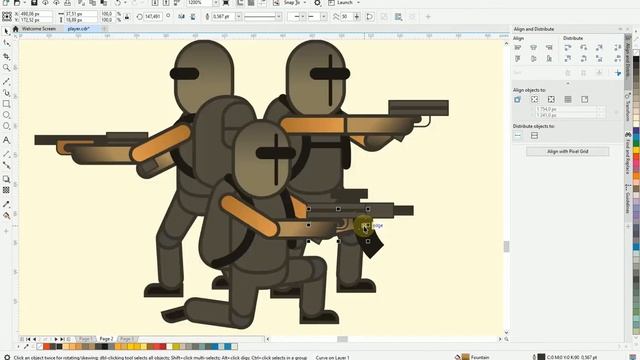
Task: Select the Connector tool in toolbox
Action: point(6,165)
